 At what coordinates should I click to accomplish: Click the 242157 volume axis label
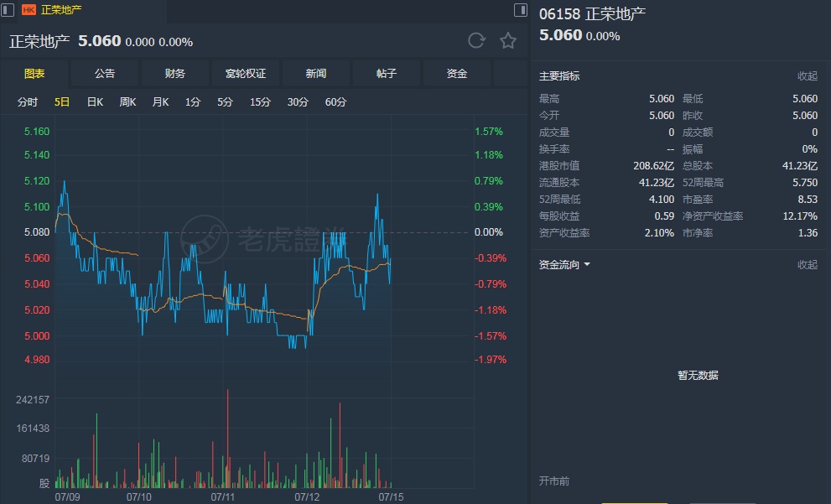tap(33, 400)
